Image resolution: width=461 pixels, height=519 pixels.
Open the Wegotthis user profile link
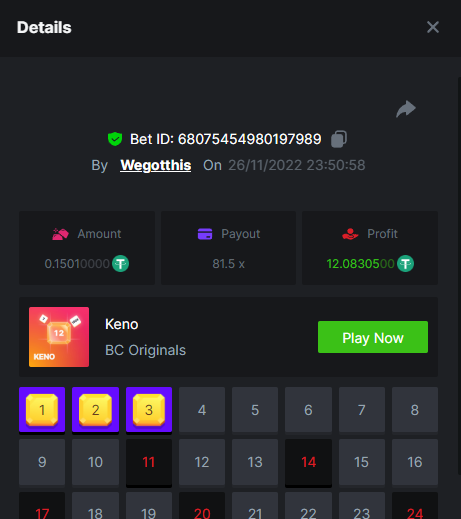point(156,165)
